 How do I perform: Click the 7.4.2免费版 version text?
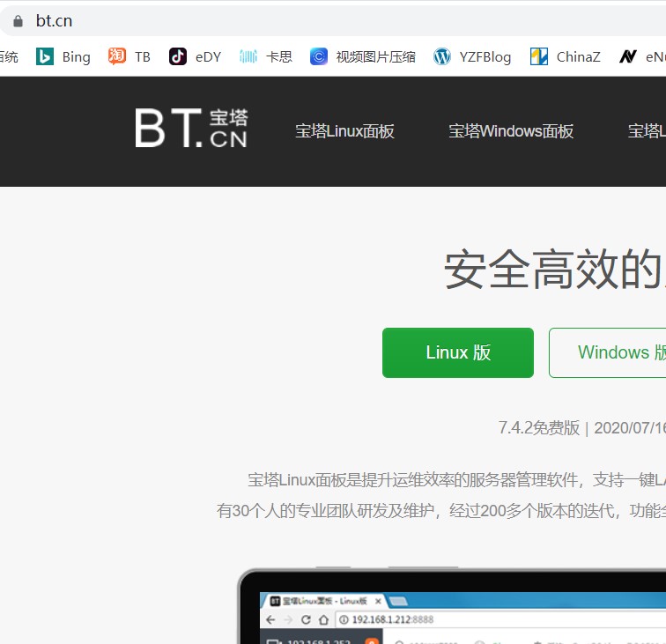pos(538,428)
